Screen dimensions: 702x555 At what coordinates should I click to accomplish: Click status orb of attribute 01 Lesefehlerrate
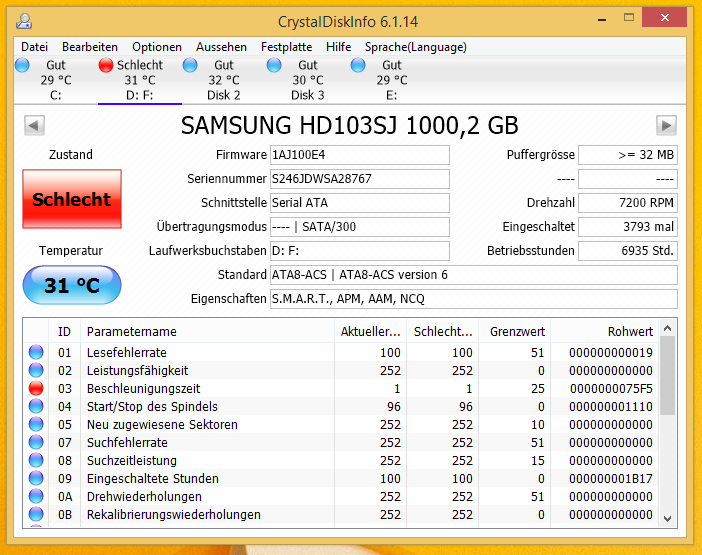(36, 352)
